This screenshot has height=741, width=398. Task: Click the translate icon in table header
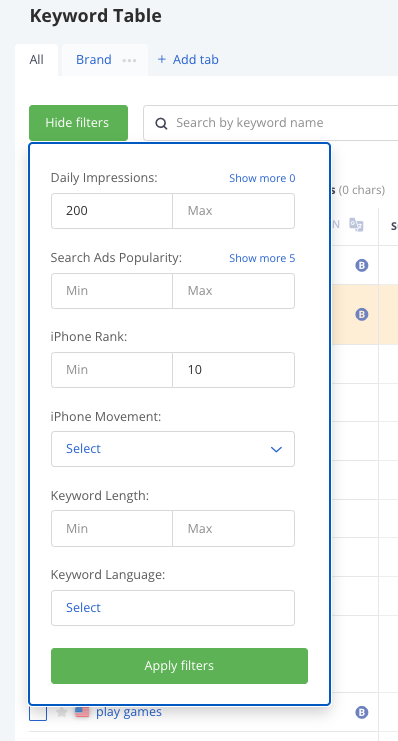(x=356, y=224)
